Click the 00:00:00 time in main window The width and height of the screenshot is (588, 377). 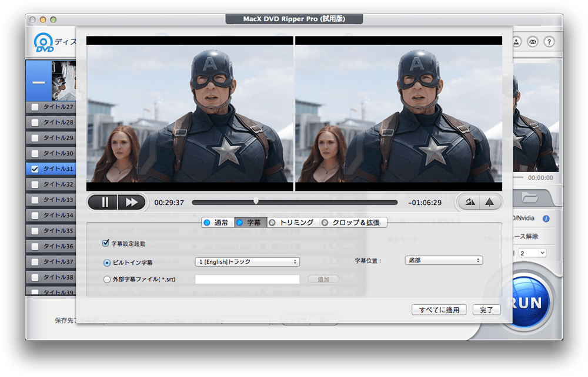(x=540, y=177)
